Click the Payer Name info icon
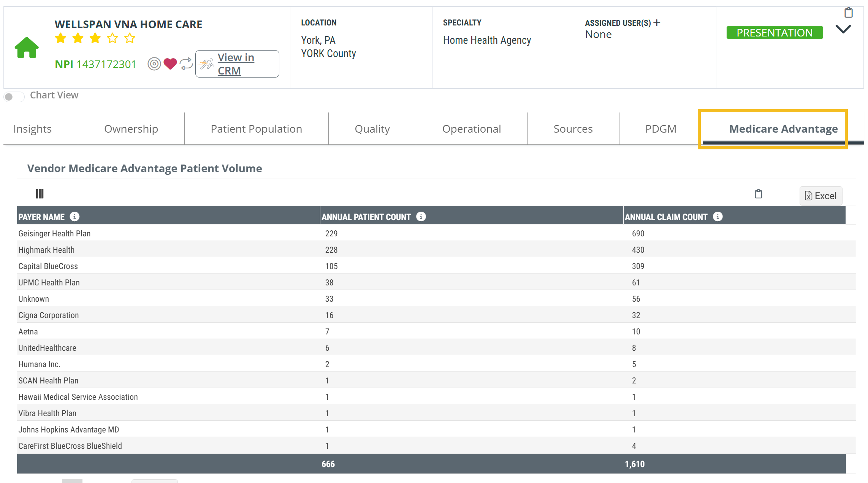Viewport: 868px width, 483px height. (75, 216)
